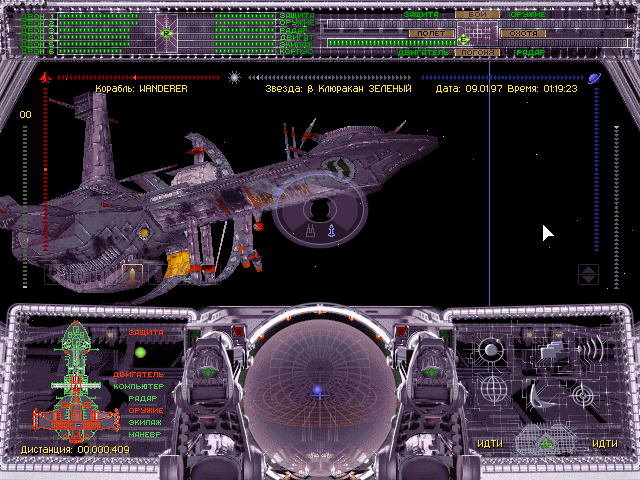Click the green R marker on drone grid
640x480 pixels.
(166, 33)
